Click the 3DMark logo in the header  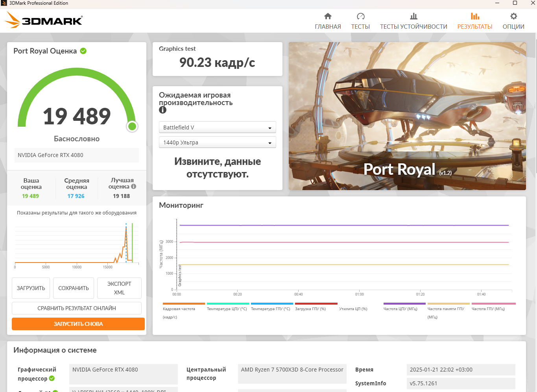click(x=44, y=20)
